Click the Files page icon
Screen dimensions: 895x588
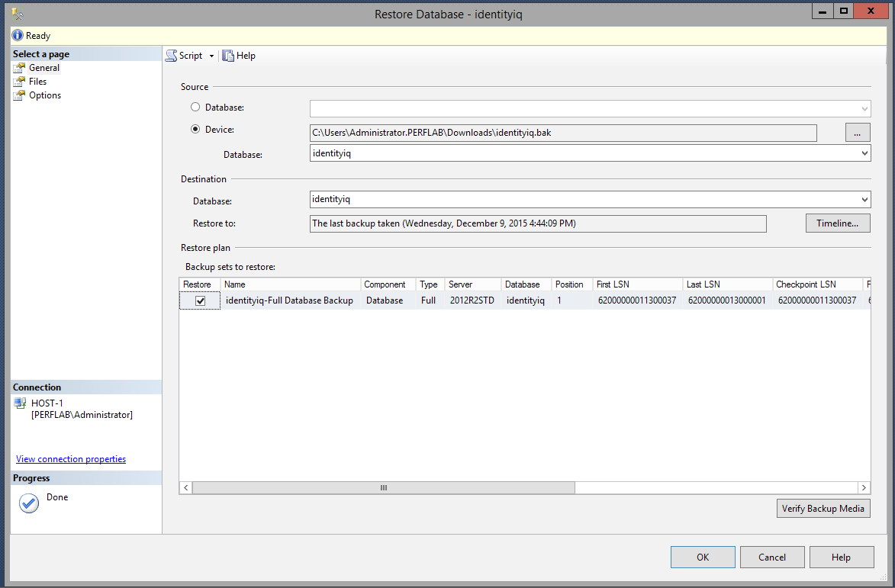19,82
